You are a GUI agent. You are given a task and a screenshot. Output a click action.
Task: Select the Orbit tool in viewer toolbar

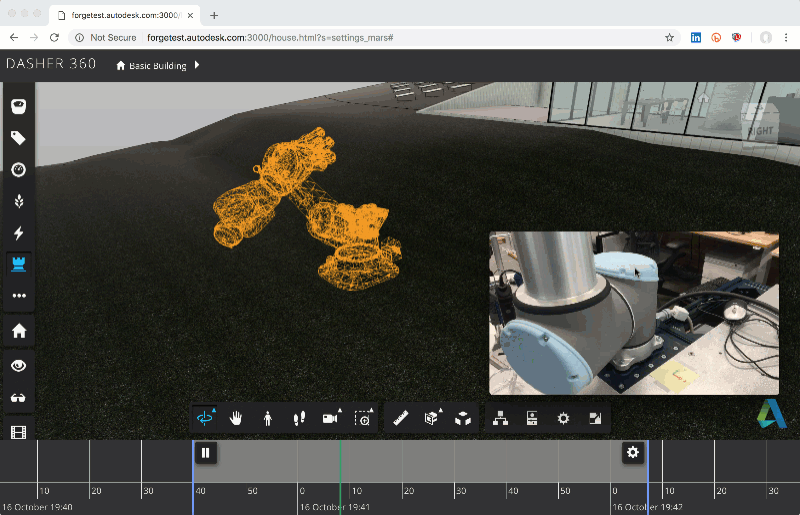(206, 418)
